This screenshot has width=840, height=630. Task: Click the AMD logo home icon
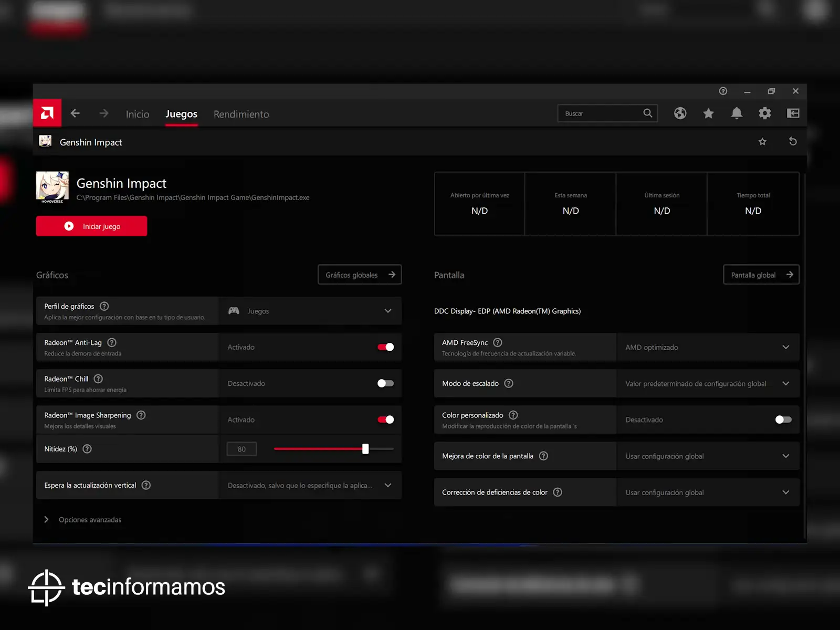47,113
